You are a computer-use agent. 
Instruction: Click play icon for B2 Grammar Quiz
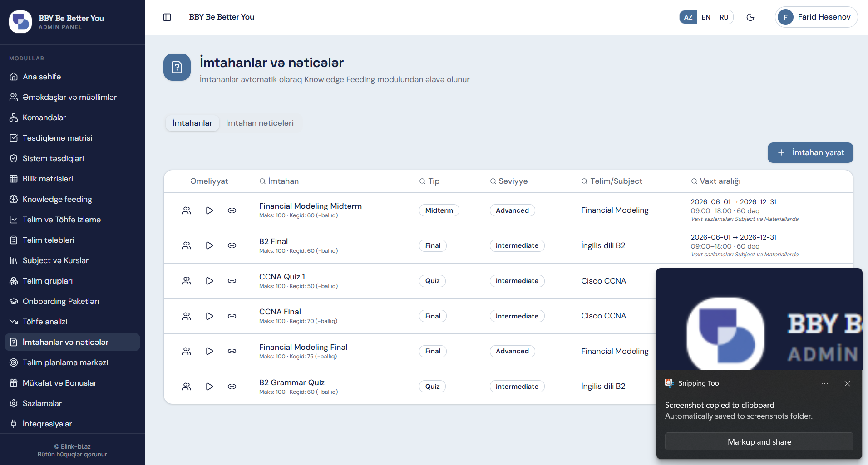click(209, 387)
